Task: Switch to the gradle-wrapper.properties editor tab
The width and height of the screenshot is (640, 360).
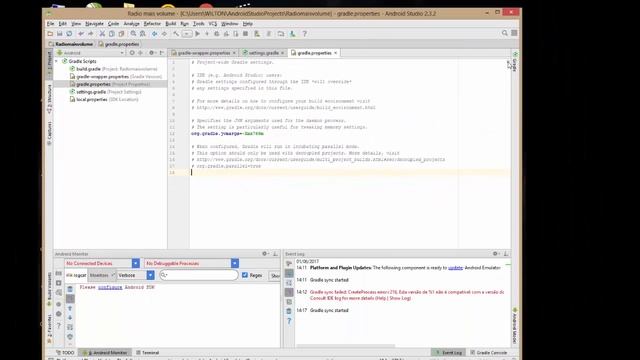Action: point(204,53)
